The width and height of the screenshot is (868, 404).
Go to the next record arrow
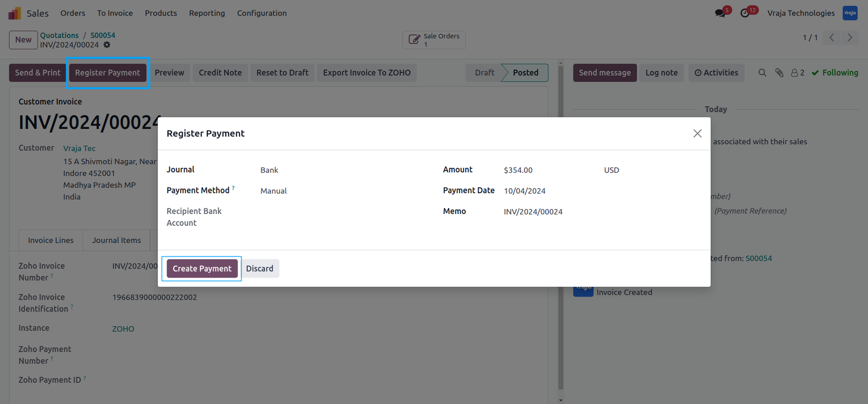pyautogui.click(x=850, y=37)
